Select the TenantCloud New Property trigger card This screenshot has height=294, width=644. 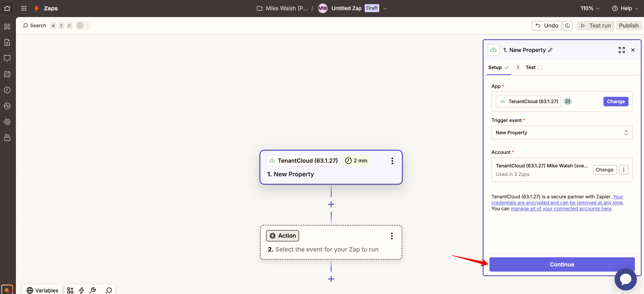331,167
